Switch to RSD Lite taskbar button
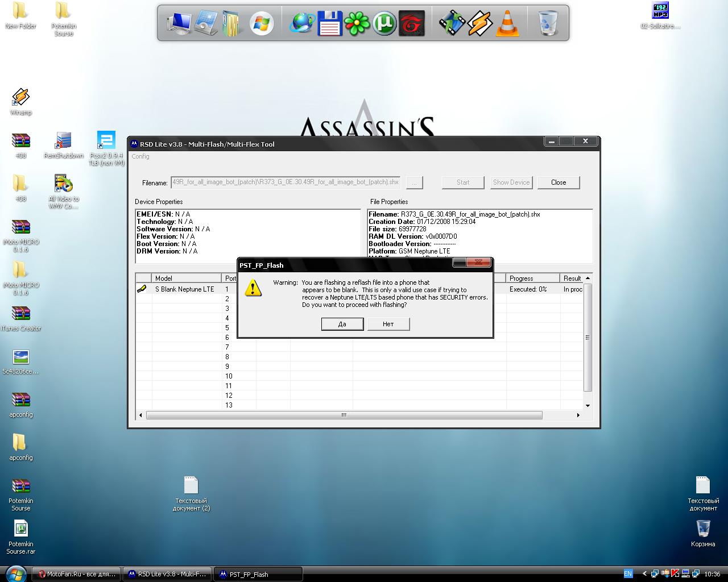The image size is (728, 582). (167, 574)
